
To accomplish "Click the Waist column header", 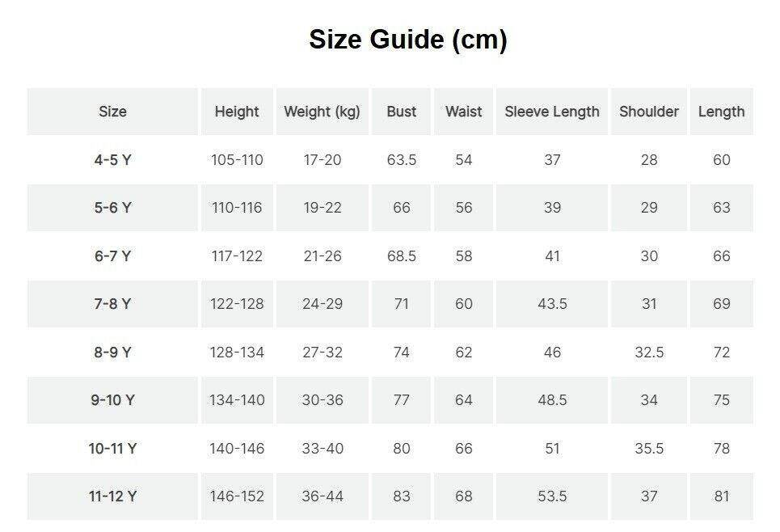I will 463,112.
